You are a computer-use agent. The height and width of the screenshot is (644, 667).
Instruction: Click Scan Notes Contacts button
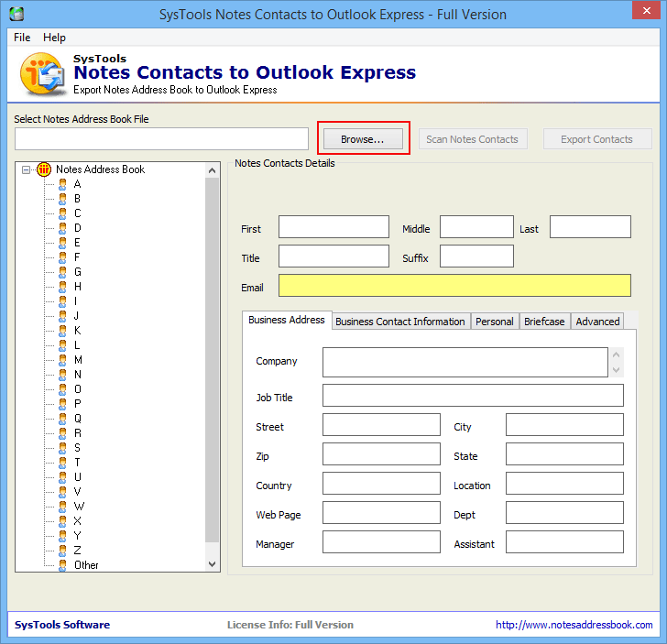coord(473,139)
